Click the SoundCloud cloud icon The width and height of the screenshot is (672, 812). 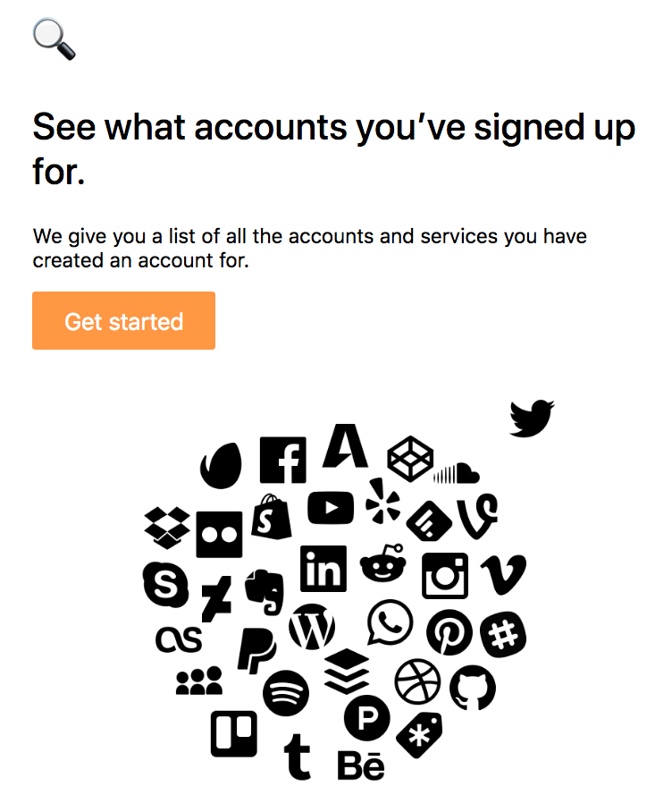(x=457, y=473)
